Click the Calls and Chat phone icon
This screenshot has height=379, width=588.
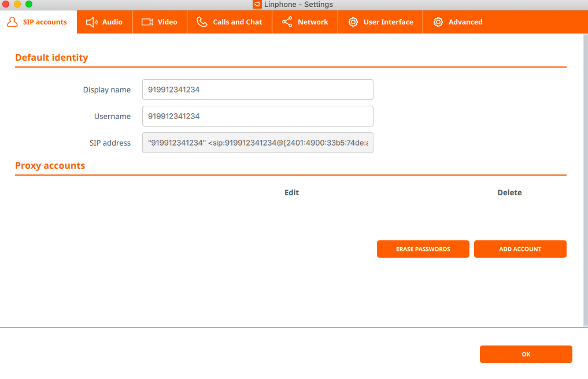[x=202, y=22]
